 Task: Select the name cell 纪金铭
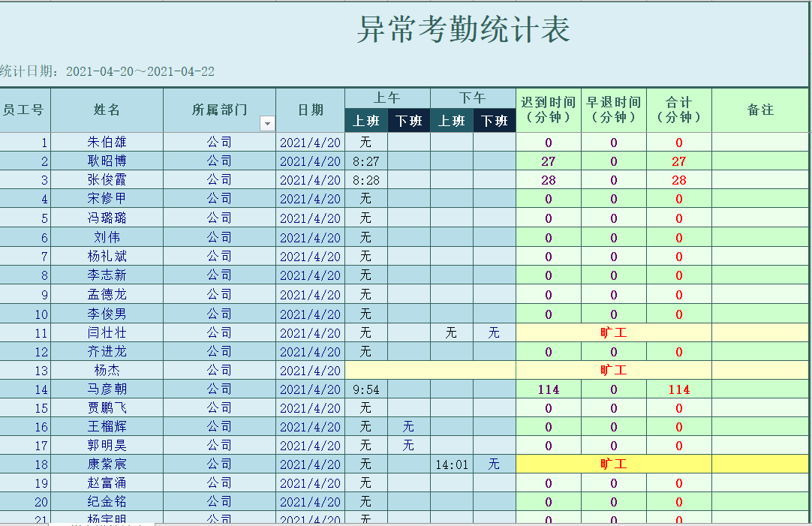click(107, 502)
